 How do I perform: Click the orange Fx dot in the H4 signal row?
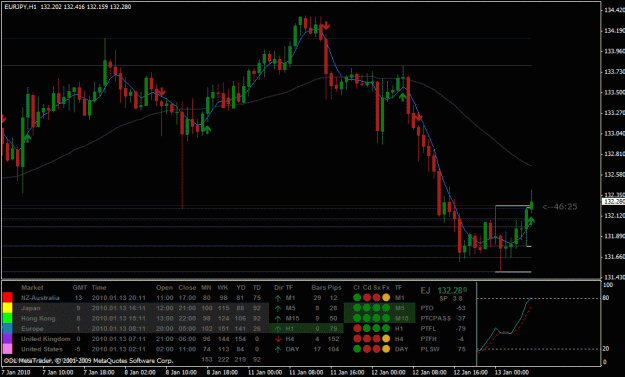click(x=386, y=339)
